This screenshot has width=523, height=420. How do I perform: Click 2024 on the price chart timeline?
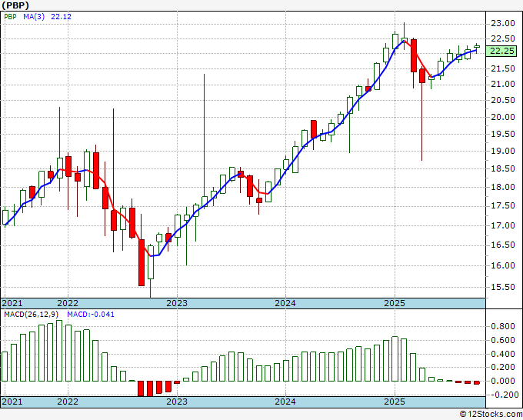click(285, 303)
